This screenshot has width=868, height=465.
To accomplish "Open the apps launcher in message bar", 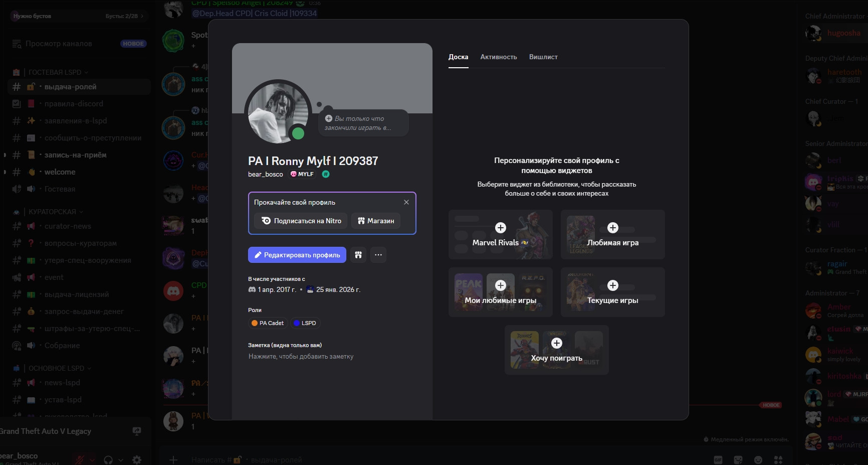I will [778, 459].
